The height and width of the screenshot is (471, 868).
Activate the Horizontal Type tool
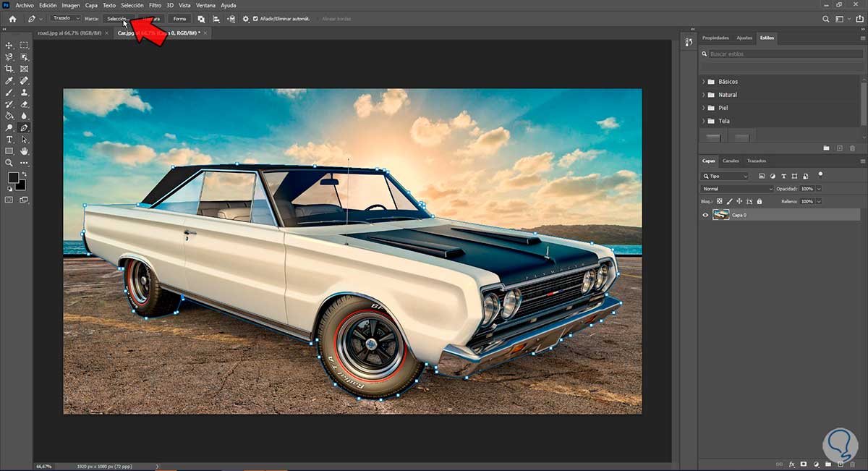[x=9, y=139]
